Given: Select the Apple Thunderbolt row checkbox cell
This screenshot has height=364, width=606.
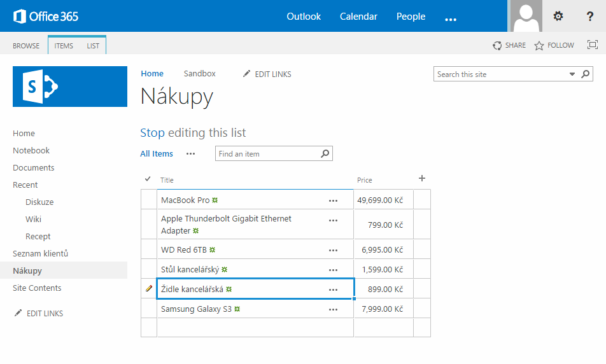Looking at the screenshot, I should click(x=149, y=224).
